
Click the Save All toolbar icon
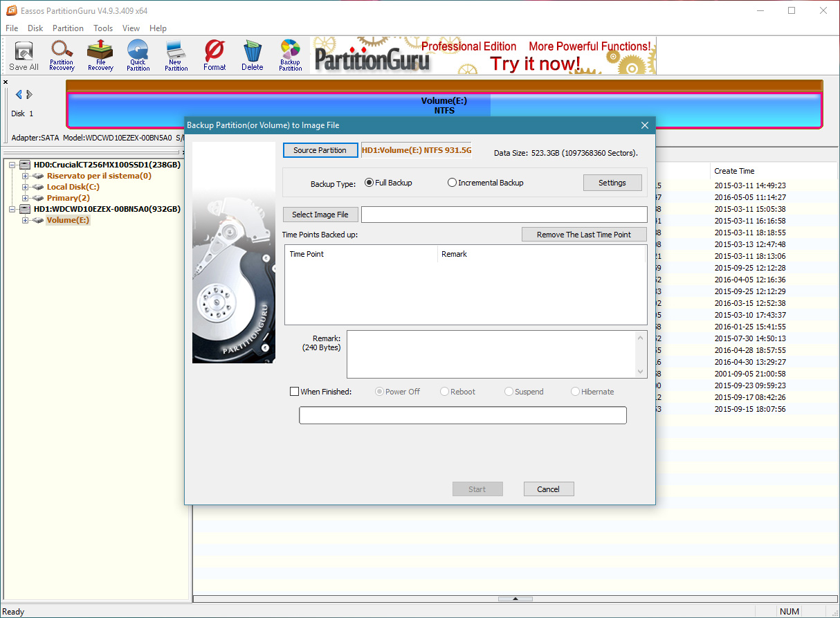(24, 55)
